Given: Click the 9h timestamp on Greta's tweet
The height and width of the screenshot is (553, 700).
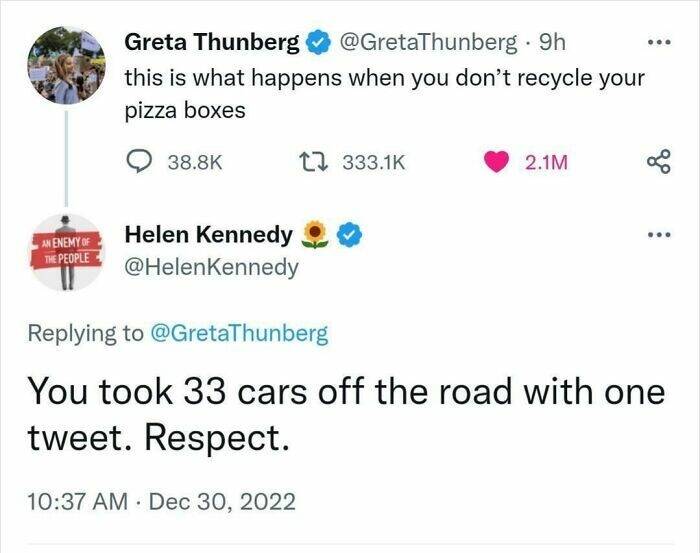Looking at the screenshot, I should click(552, 43).
